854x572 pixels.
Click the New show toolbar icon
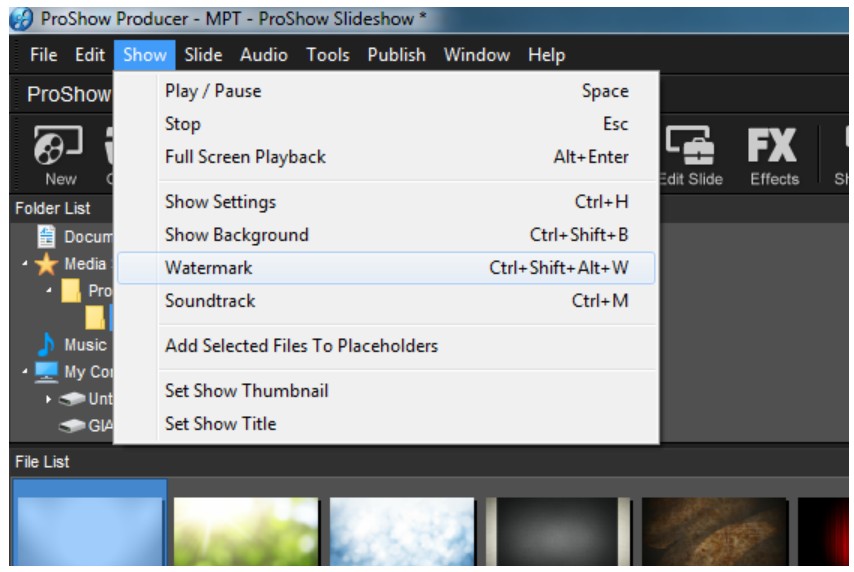[59, 155]
